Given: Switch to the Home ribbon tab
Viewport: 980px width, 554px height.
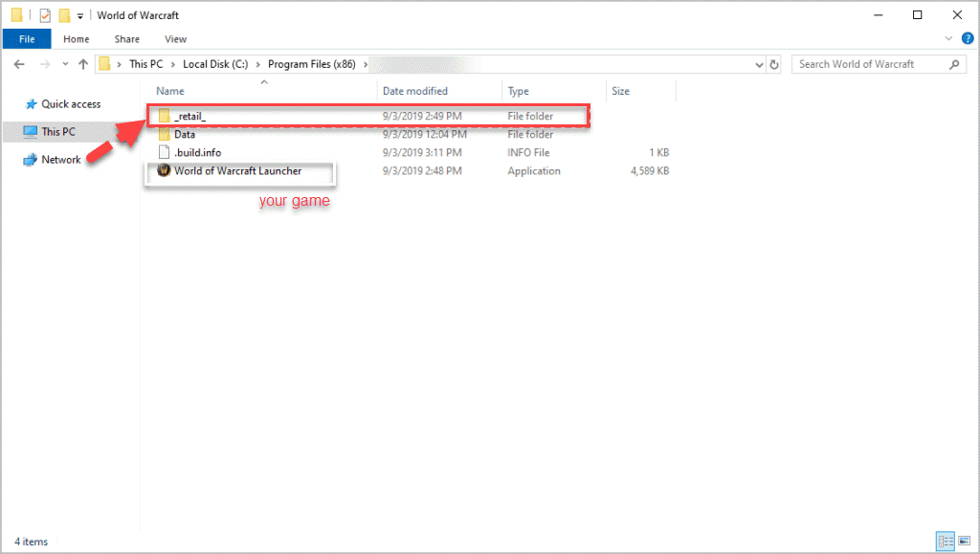Looking at the screenshot, I should 77,38.
